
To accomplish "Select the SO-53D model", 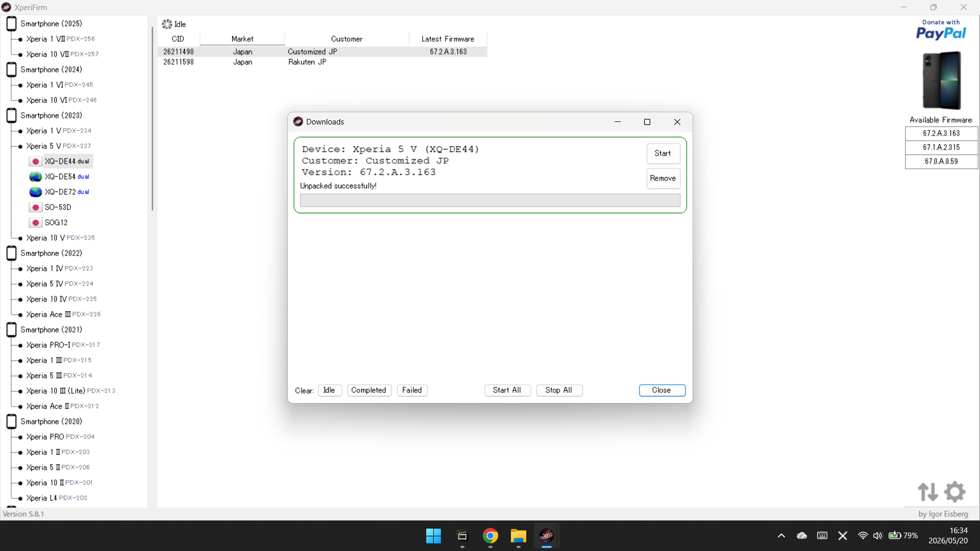I will (58, 207).
